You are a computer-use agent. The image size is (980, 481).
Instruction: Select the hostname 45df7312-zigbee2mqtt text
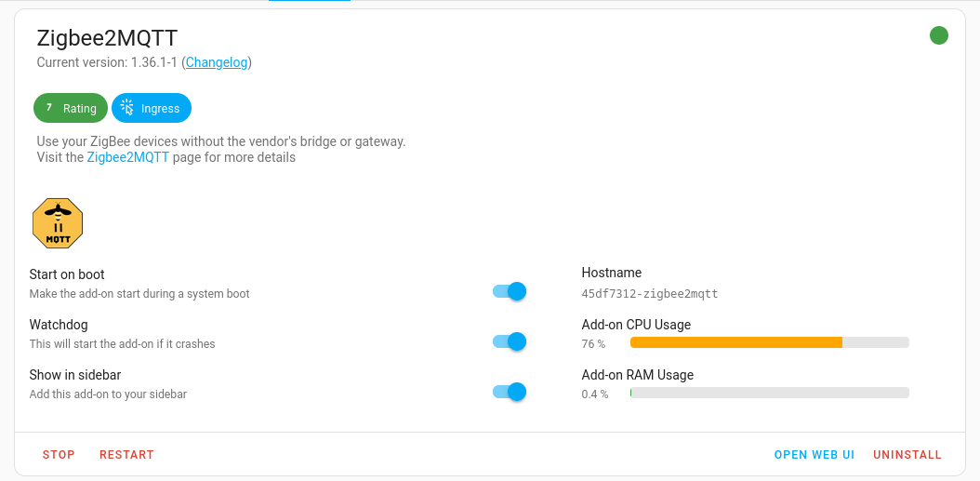coord(650,293)
